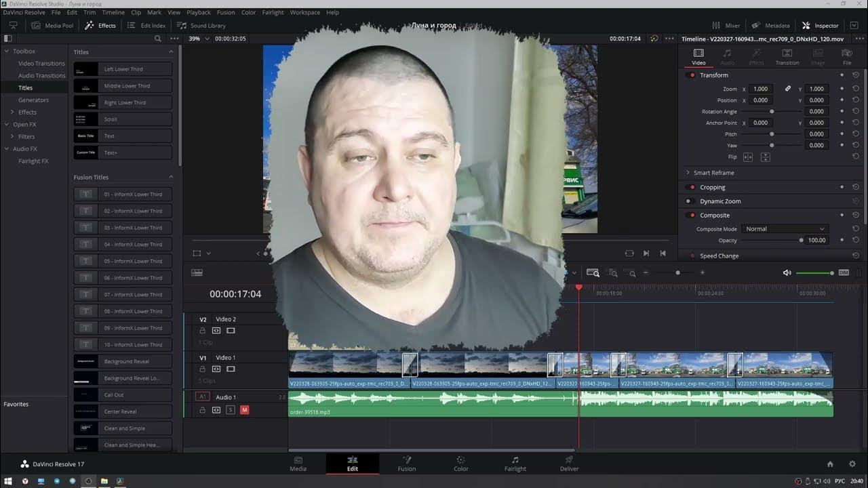Image resolution: width=868 pixels, height=488 pixels.
Task: Open the File inspector tab
Action: [847, 57]
